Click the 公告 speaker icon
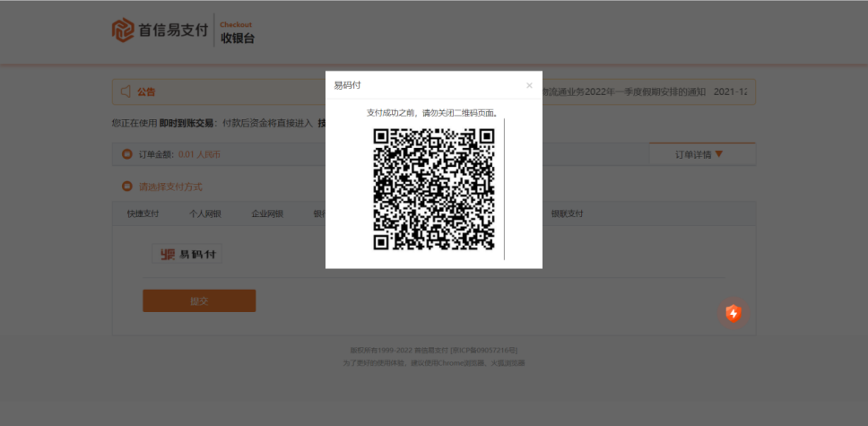Viewport: 868px width, 426px height. pyautogui.click(x=126, y=91)
